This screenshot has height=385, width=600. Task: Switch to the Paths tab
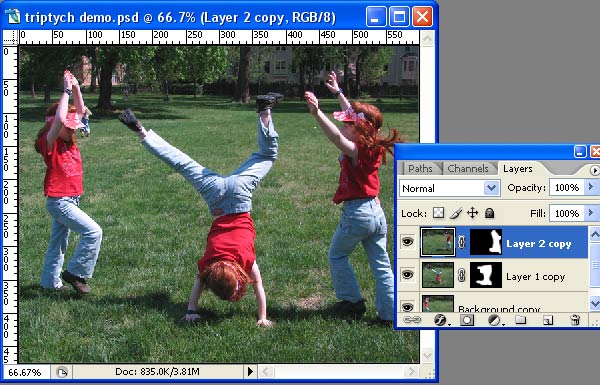[x=420, y=168]
